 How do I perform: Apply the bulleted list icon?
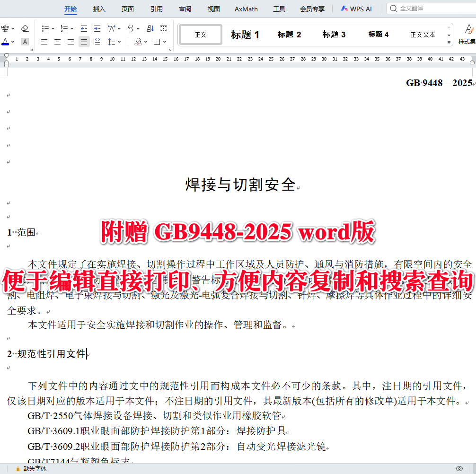45,28
